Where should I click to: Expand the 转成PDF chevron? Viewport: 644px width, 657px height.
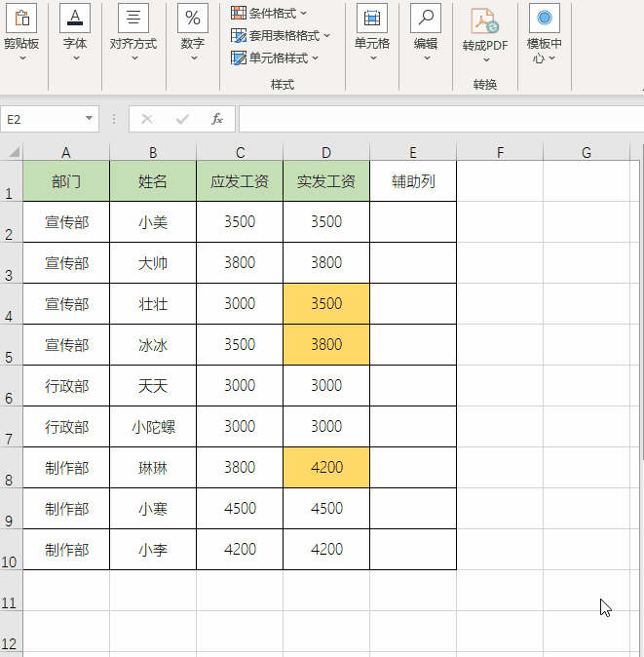tap(486, 59)
